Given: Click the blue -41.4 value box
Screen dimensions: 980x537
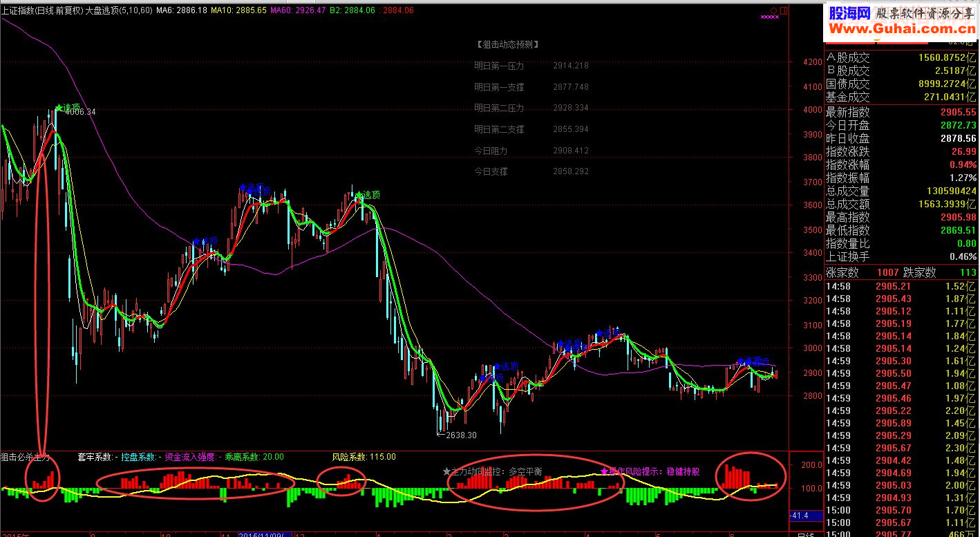Looking at the screenshot, I should point(805,516).
